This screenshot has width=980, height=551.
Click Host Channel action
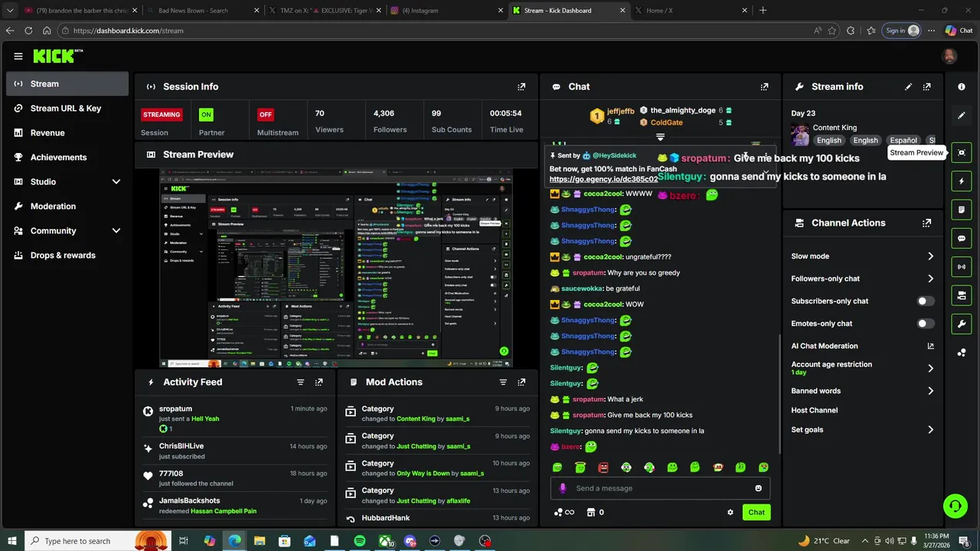815,410
